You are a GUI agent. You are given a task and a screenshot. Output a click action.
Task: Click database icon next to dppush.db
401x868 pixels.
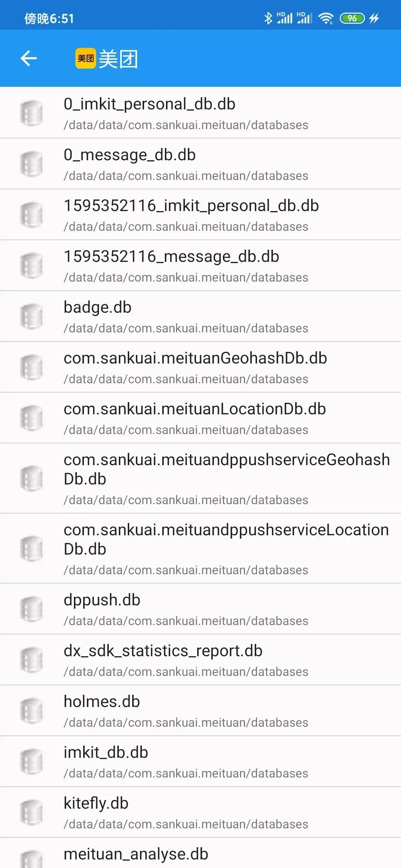32,609
